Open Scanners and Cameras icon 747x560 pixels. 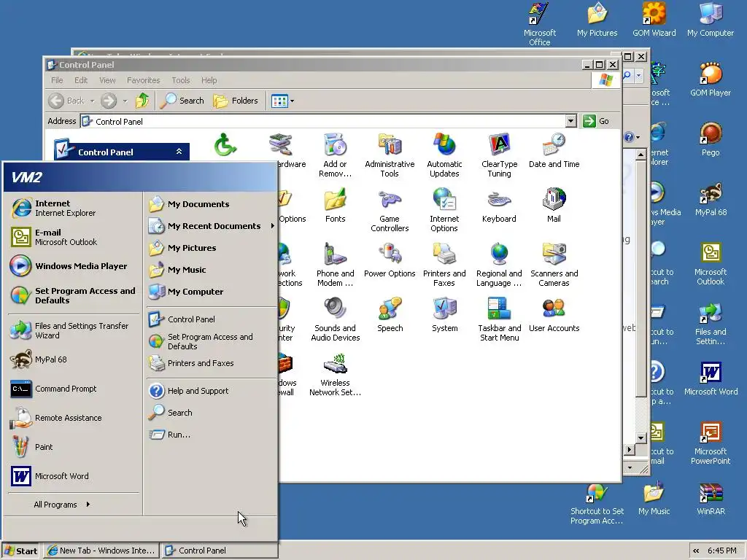554,264
